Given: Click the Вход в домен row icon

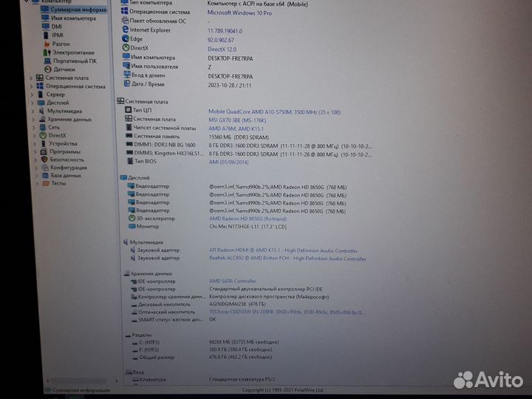Looking at the screenshot, I should [127, 75].
